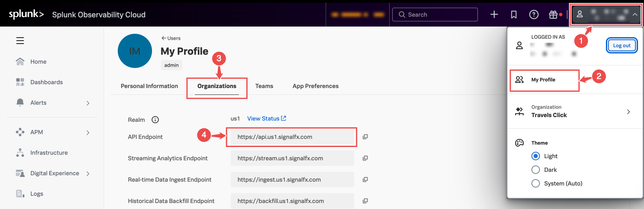Click the Dashboards sidebar icon
The width and height of the screenshot is (644, 209).
(20, 82)
